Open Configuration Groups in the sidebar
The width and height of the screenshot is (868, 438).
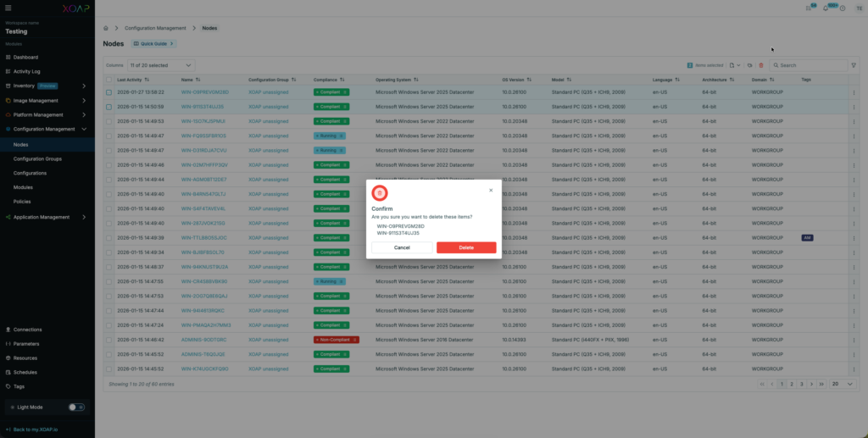tap(37, 158)
